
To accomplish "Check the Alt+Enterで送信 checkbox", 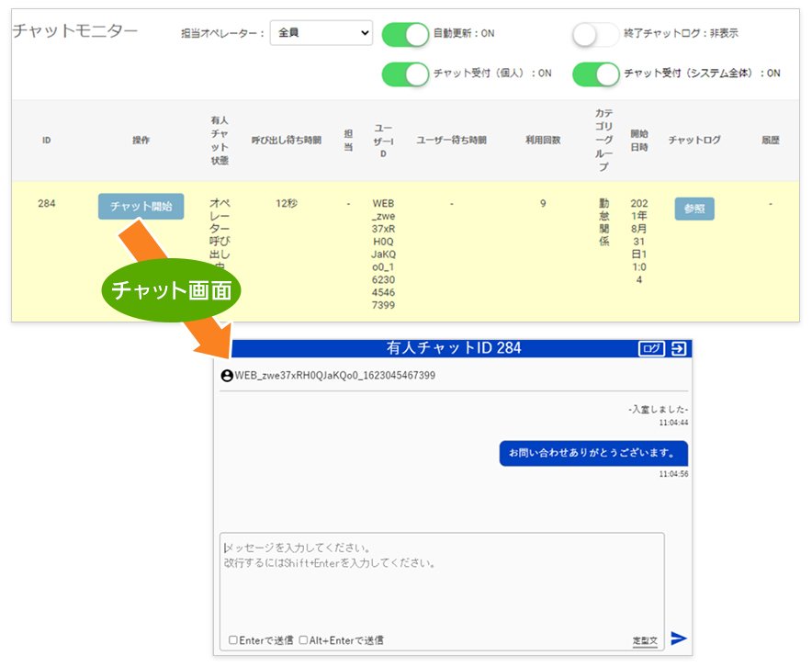I will point(303,639).
